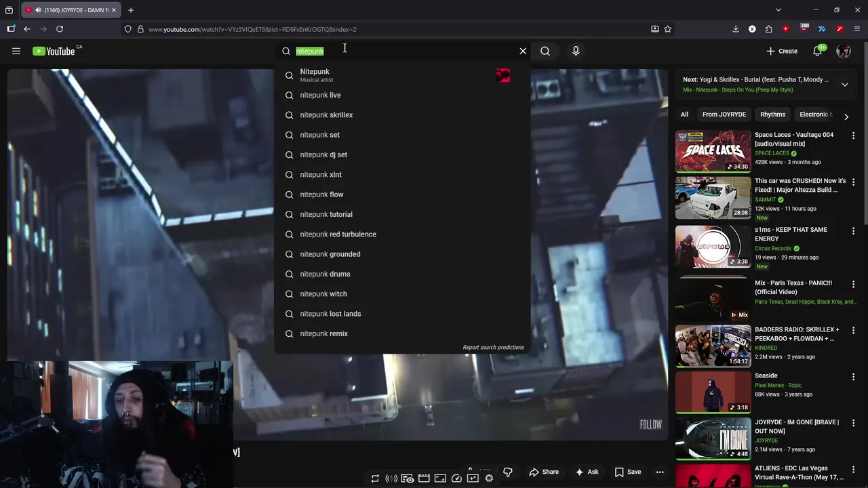Image resolution: width=868 pixels, height=488 pixels.
Task: Open a new browser tab
Action: [131, 10]
